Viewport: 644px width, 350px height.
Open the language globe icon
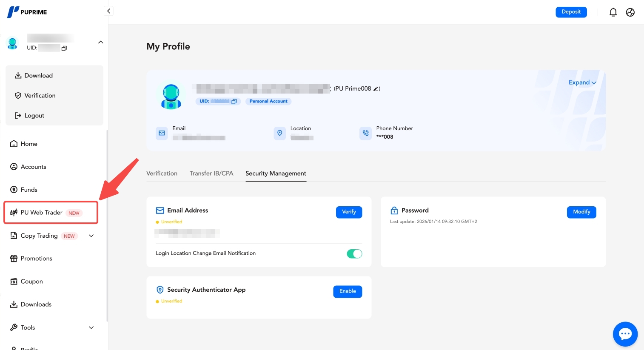coord(630,12)
